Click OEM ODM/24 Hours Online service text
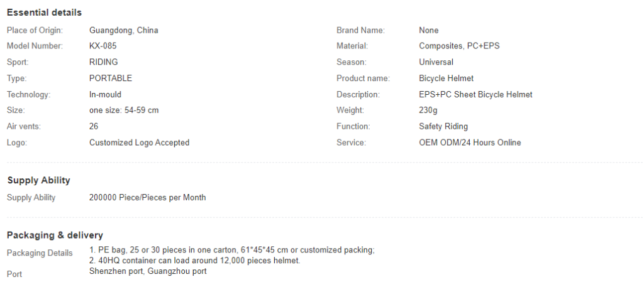This screenshot has height=282, width=644. (470, 143)
